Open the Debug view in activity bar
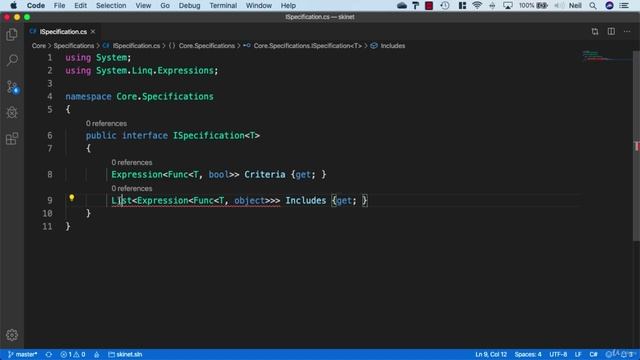The height and width of the screenshot is (360, 640). pos(12,113)
